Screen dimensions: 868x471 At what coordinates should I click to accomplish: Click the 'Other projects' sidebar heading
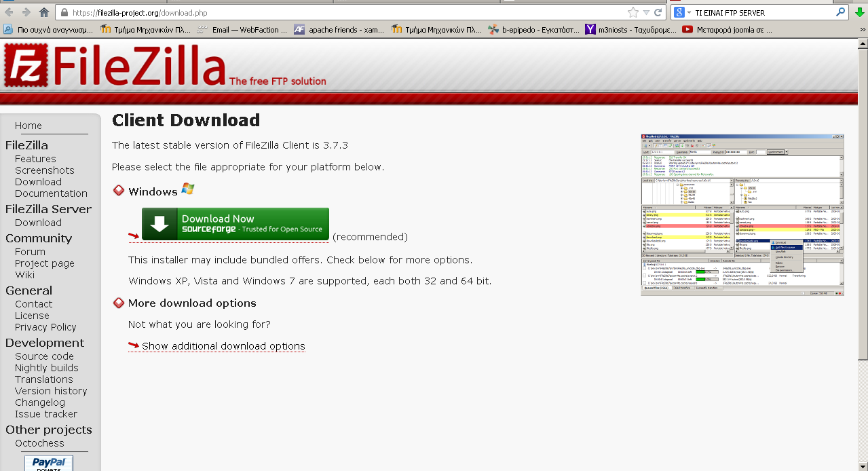click(x=49, y=430)
